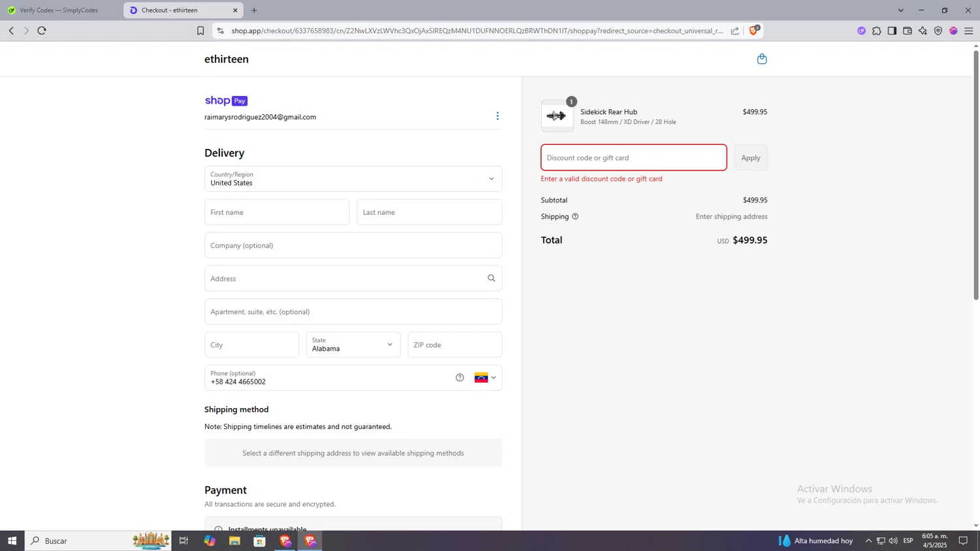
Task: Click the Shop Pay logo
Action: [x=226, y=101]
